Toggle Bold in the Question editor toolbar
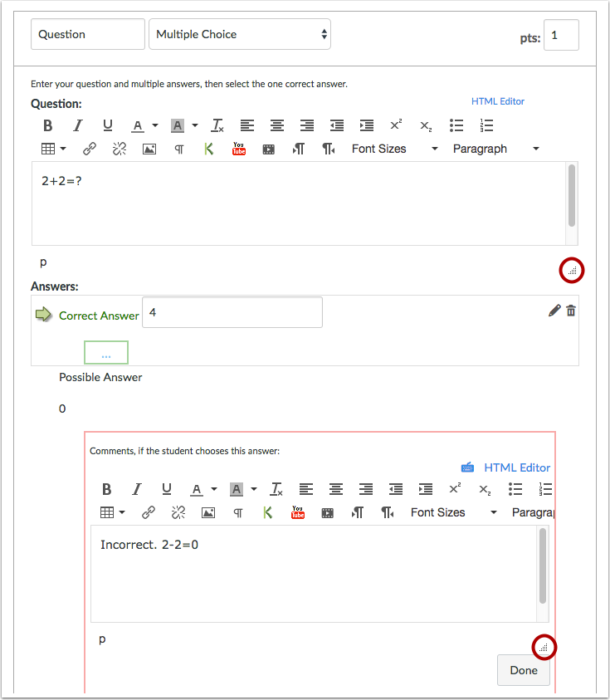Image resolution: width=610 pixels, height=700 pixels. pyautogui.click(x=48, y=125)
